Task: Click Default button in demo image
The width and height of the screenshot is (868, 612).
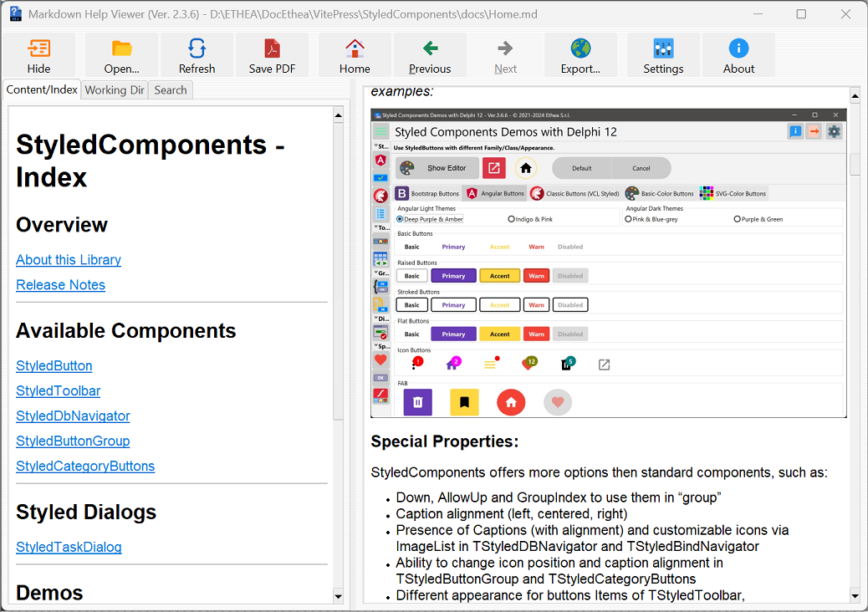Action: pyautogui.click(x=582, y=168)
